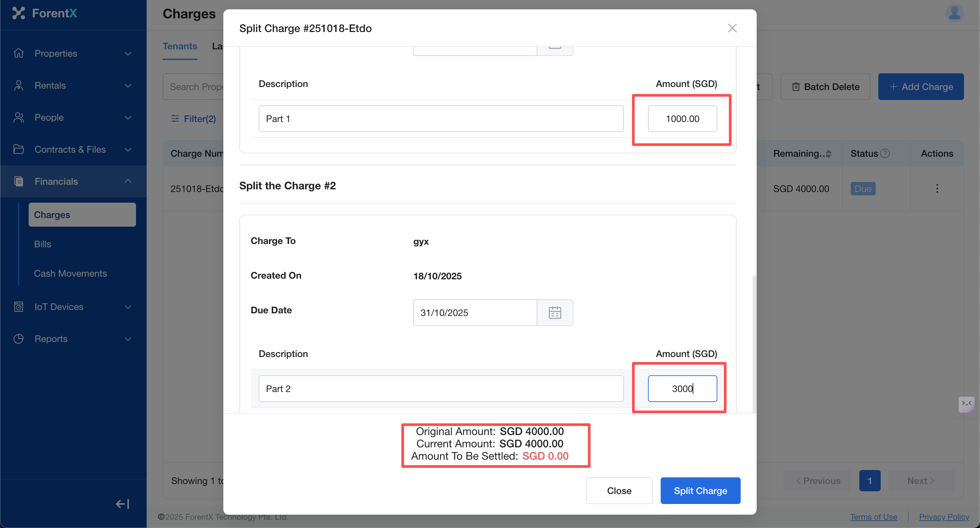Close the Split Charge dialog with X
980x528 pixels.
(732, 28)
